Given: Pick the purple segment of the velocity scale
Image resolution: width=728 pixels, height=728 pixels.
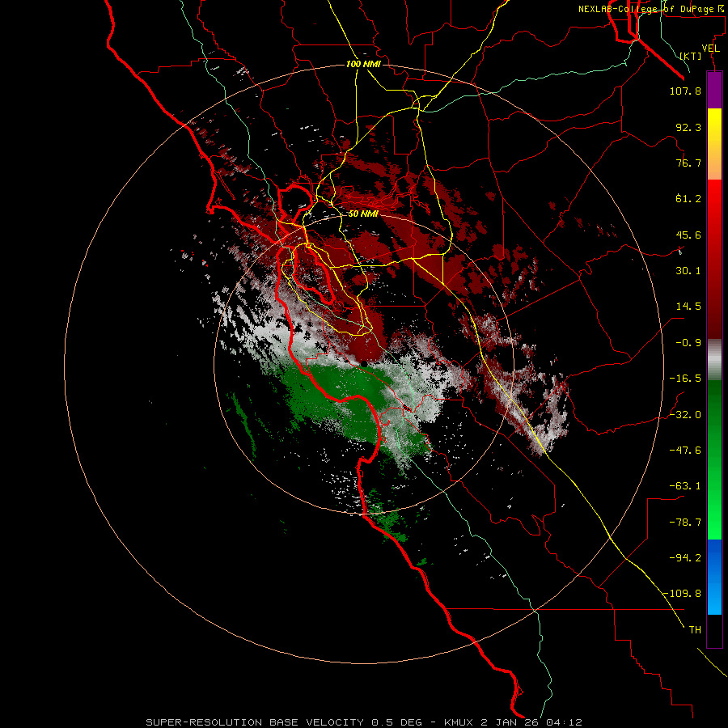Looking at the screenshot, I should pos(714,90).
